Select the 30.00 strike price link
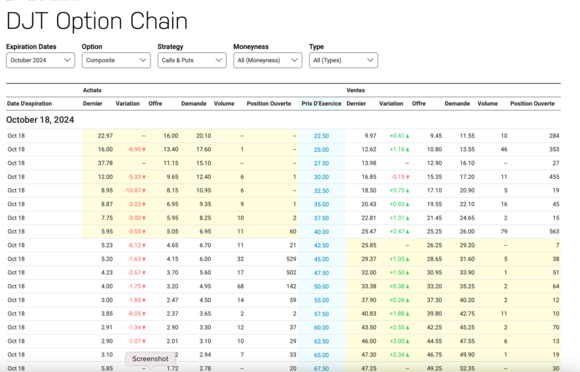Image resolution: width=580 pixels, height=372 pixels. click(321, 177)
